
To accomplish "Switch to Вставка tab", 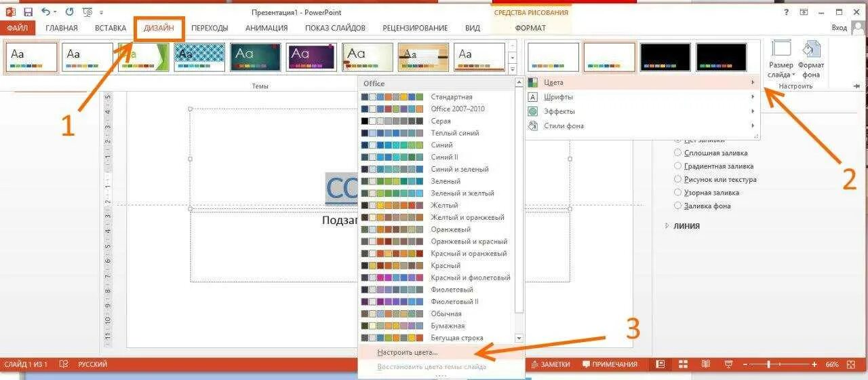I will point(111,28).
